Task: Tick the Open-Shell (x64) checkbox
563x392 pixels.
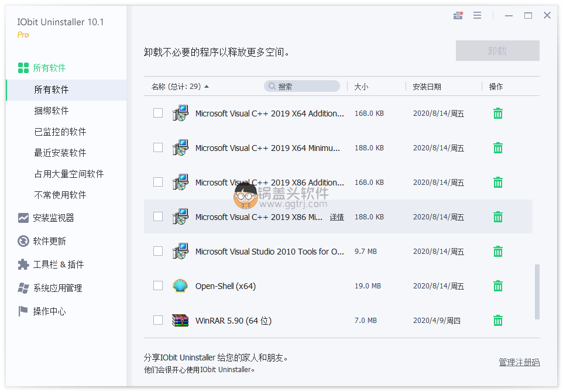Action: pos(158,286)
